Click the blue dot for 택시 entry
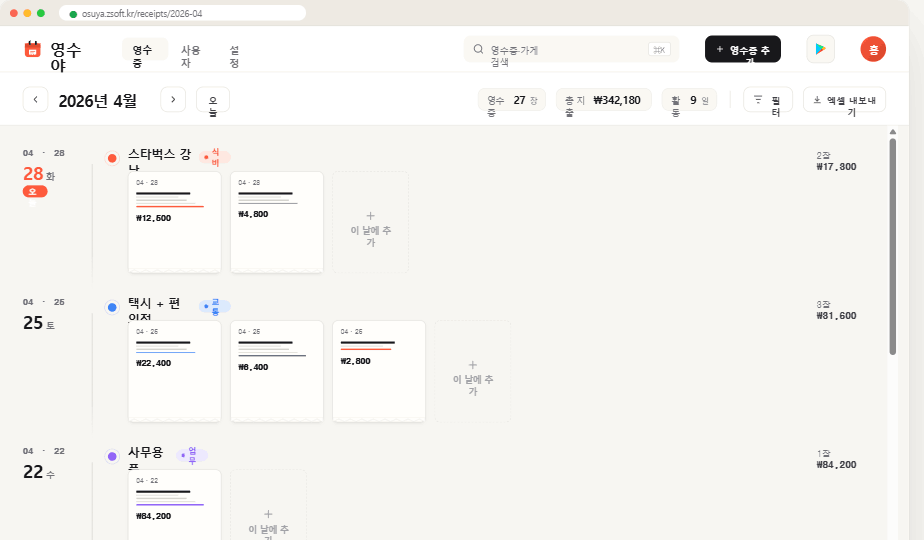This screenshot has width=924, height=540. 112,307
